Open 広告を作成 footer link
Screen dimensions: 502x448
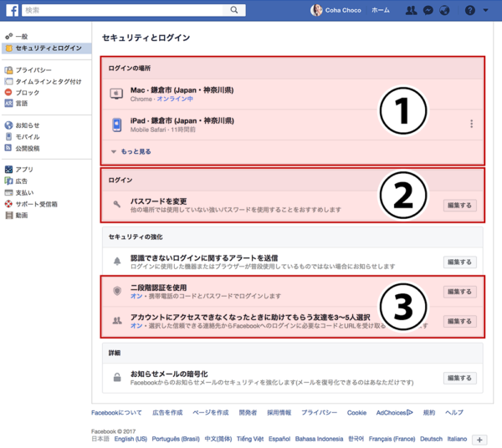pyautogui.click(x=167, y=413)
